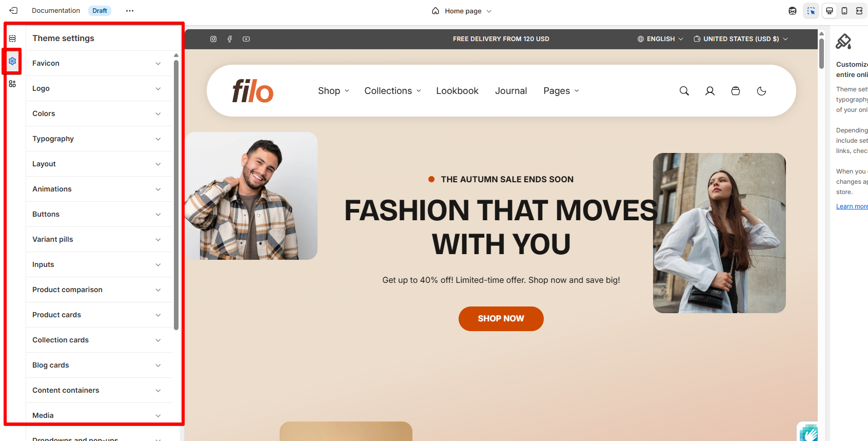Open the App embeds sidebar icon
Image resolution: width=868 pixels, height=441 pixels.
coord(12,84)
